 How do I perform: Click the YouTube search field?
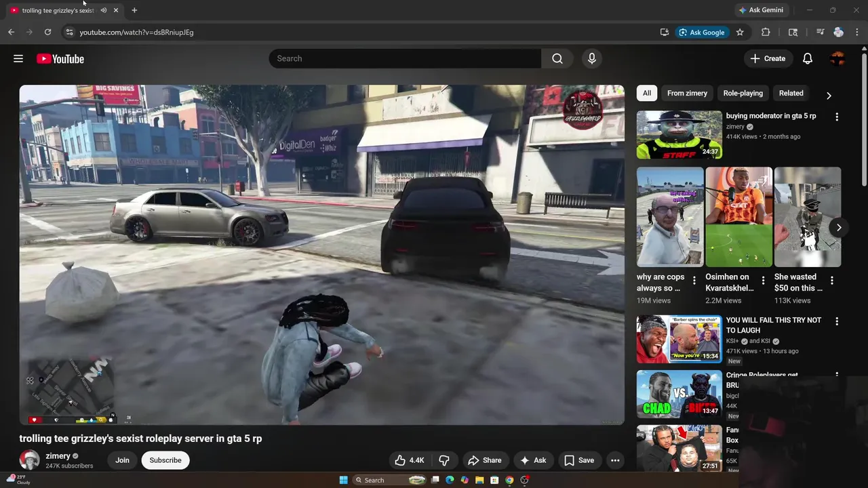(406, 59)
